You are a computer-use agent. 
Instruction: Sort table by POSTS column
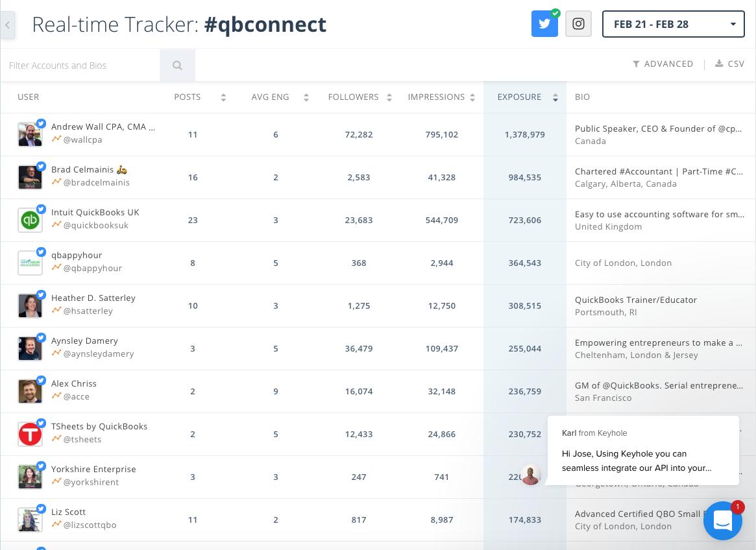coord(223,97)
